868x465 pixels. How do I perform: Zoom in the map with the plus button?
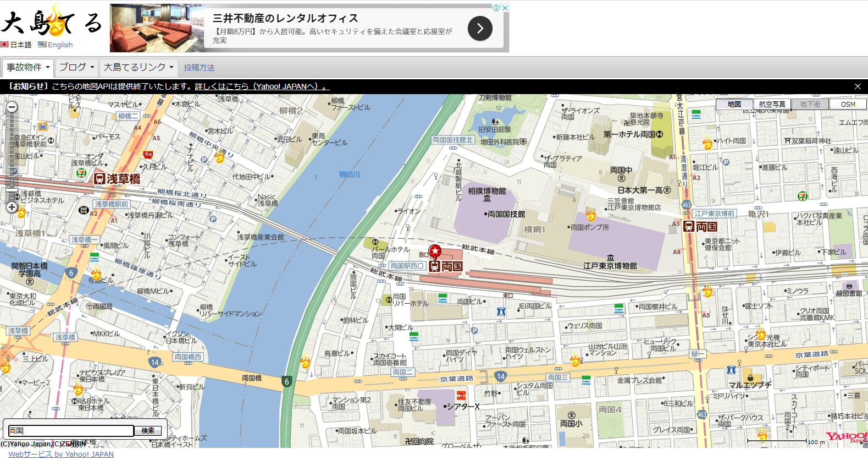pos(12,207)
